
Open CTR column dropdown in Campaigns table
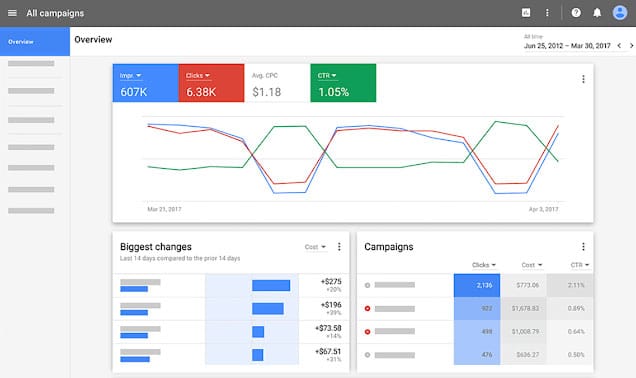pos(580,265)
